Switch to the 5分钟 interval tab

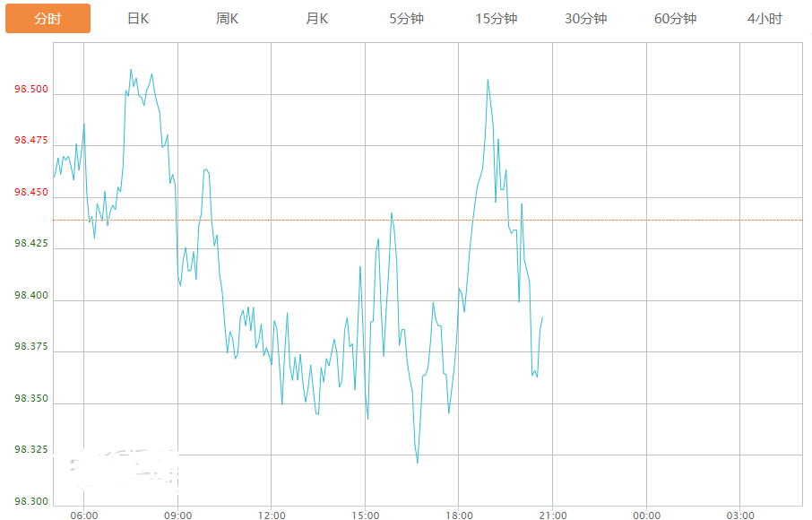pos(406,19)
